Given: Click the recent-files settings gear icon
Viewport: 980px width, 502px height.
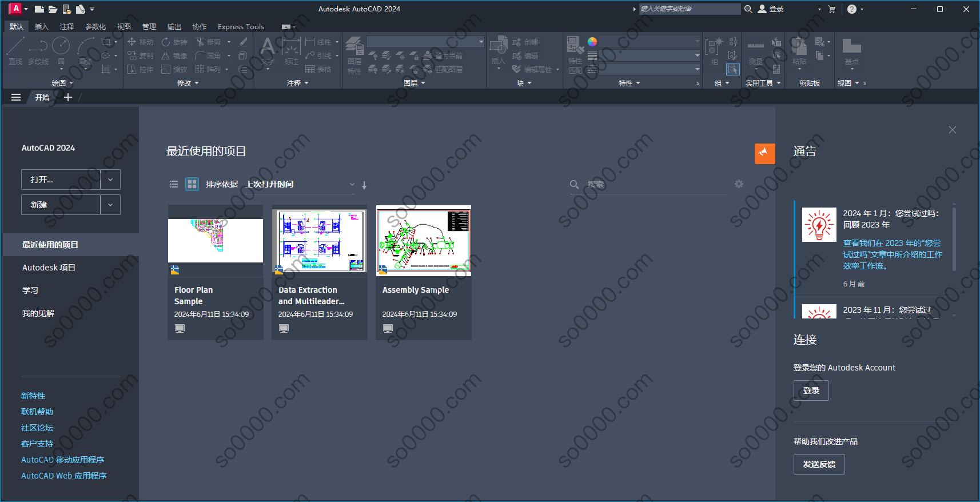Looking at the screenshot, I should point(739,184).
